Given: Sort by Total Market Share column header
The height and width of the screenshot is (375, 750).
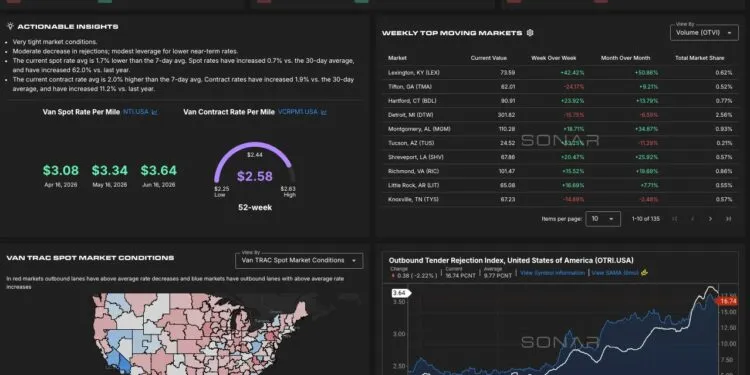Looking at the screenshot, I should pos(699,58).
